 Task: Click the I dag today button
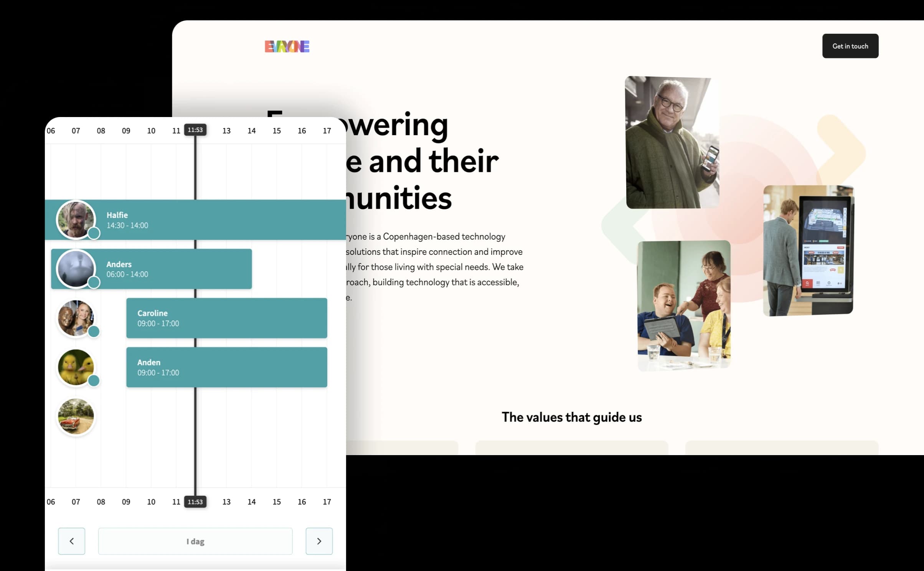coord(195,541)
